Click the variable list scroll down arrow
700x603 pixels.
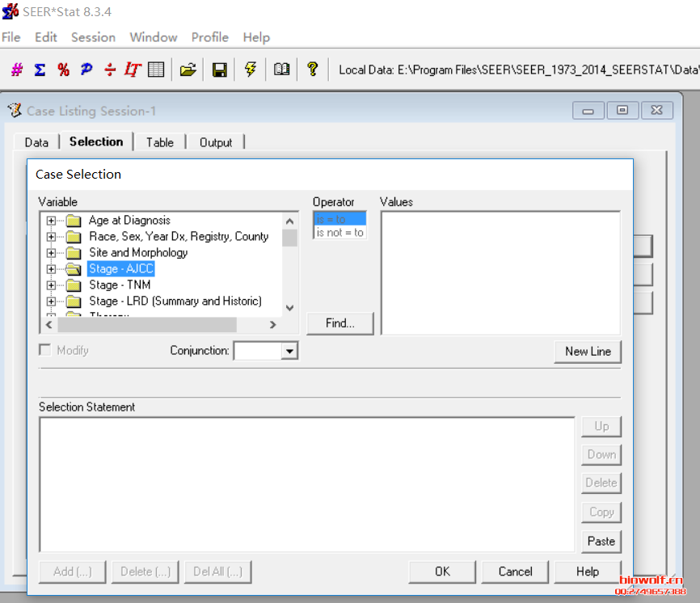289,308
